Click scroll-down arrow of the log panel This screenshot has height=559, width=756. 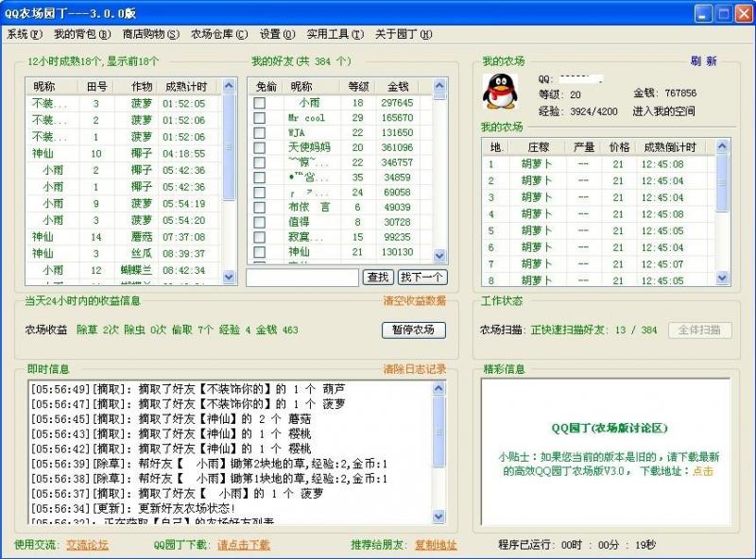[438, 517]
